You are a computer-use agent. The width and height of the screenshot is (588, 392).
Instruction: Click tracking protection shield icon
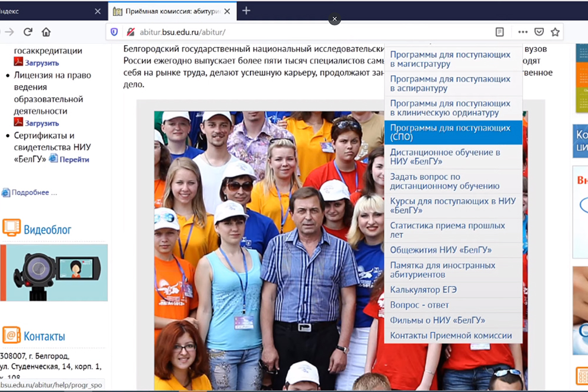[x=114, y=32]
